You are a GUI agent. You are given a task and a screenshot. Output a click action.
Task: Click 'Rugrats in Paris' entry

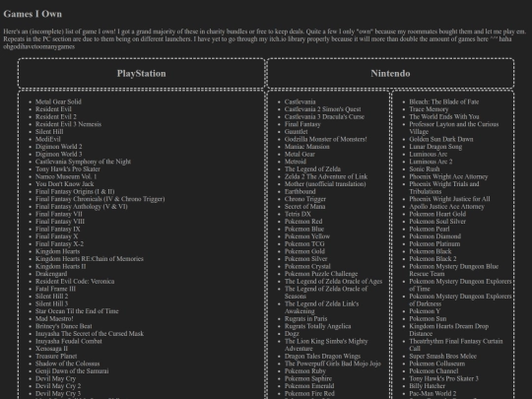click(305, 318)
